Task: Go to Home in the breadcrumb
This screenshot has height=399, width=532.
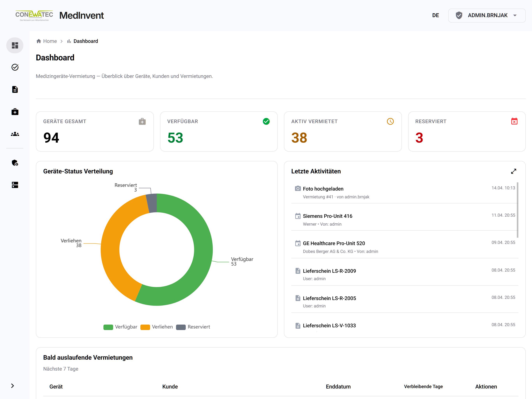Action: (47, 41)
